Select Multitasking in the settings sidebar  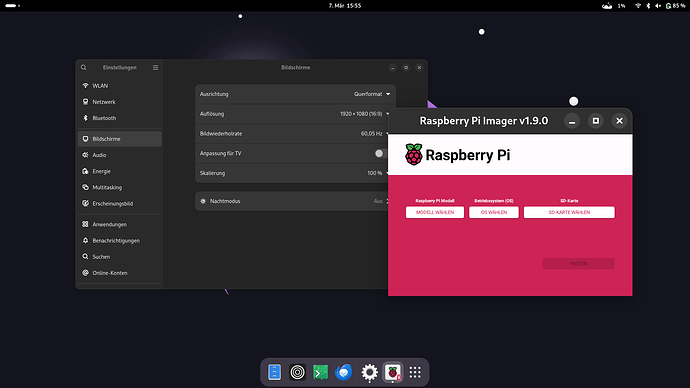[120, 187]
